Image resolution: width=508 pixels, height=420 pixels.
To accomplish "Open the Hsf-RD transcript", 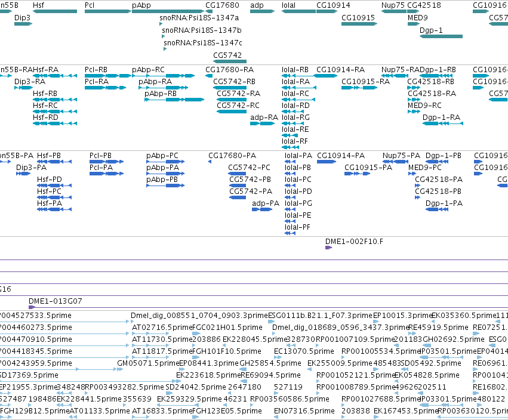I will [x=55, y=123].
